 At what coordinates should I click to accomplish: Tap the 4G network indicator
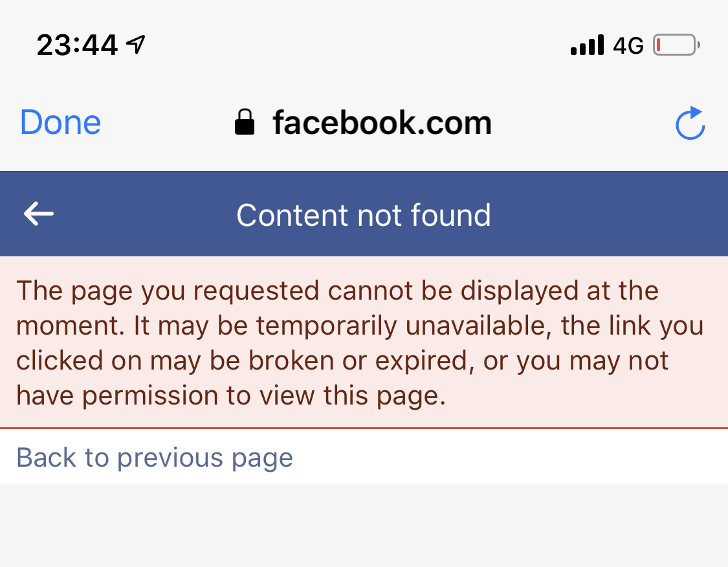pyautogui.click(x=628, y=45)
